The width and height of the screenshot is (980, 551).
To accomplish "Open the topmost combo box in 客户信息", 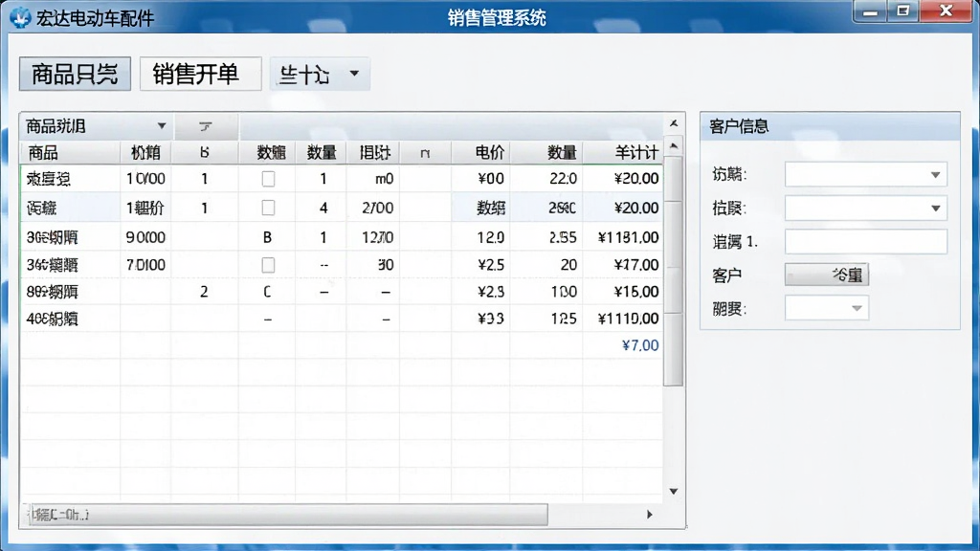I will pyautogui.click(x=865, y=174).
